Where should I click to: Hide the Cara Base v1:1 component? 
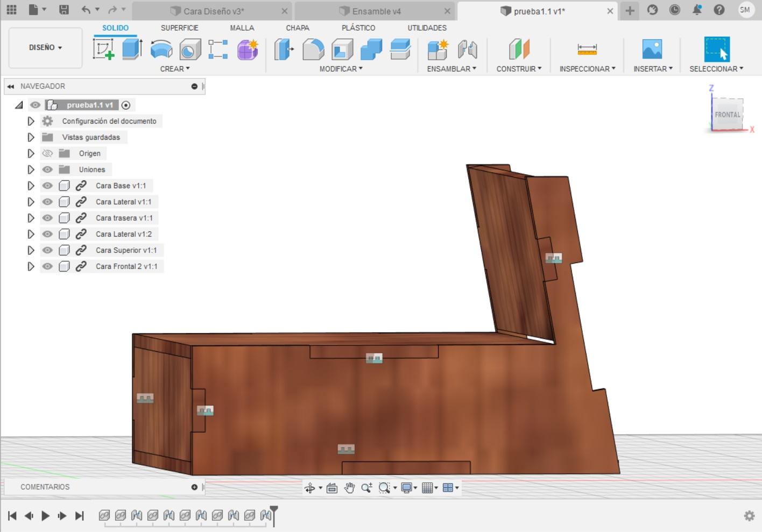point(48,186)
